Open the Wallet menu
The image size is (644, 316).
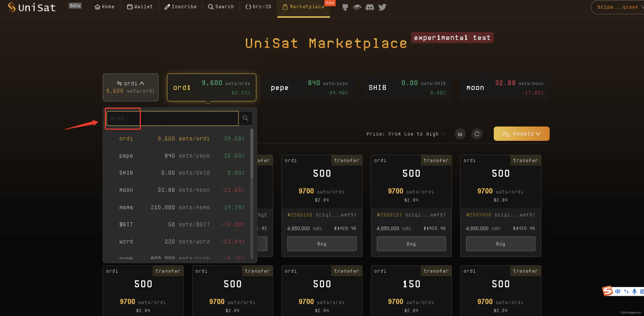coord(140,7)
